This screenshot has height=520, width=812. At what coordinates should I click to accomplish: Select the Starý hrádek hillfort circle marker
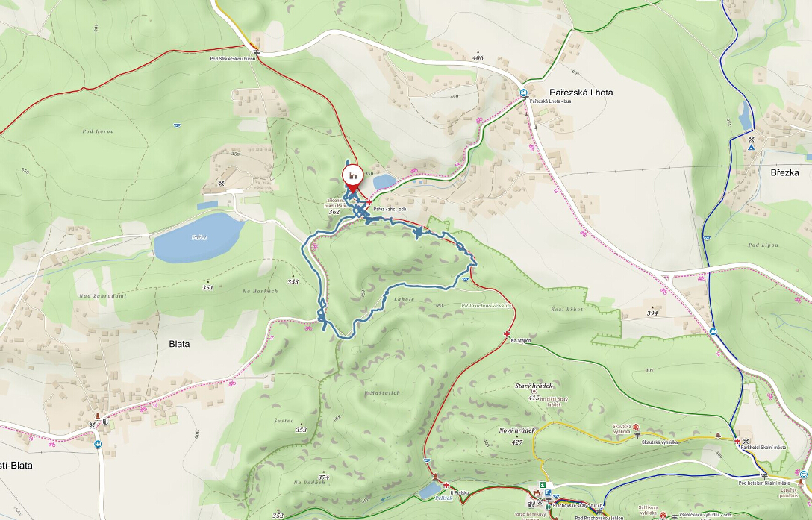coord(534,392)
